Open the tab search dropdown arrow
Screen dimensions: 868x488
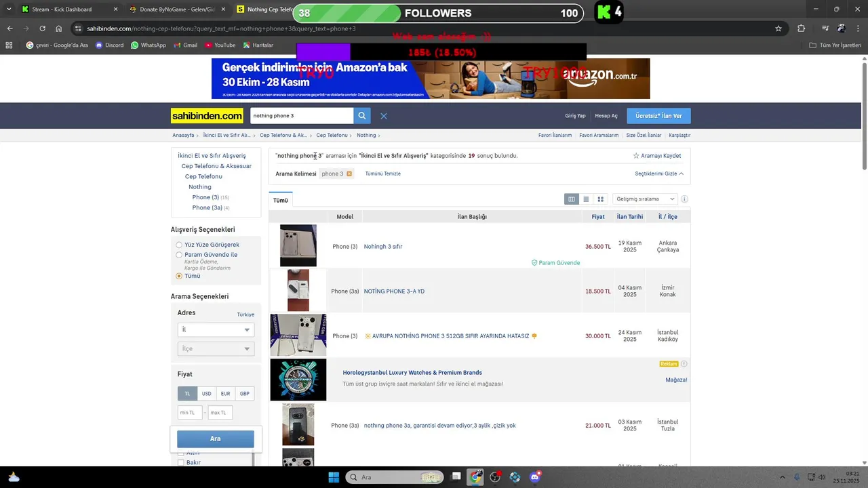point(8,9)
